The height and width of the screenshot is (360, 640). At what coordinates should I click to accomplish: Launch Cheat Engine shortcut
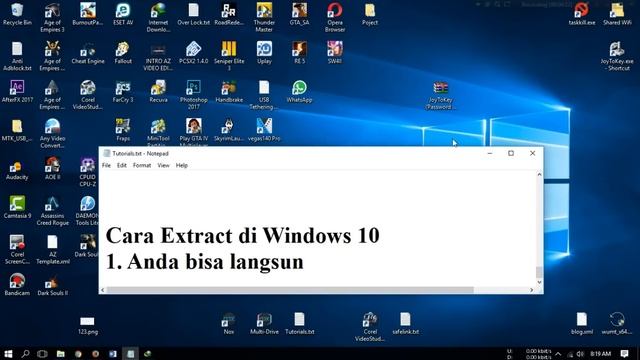(x=88, y=53)
